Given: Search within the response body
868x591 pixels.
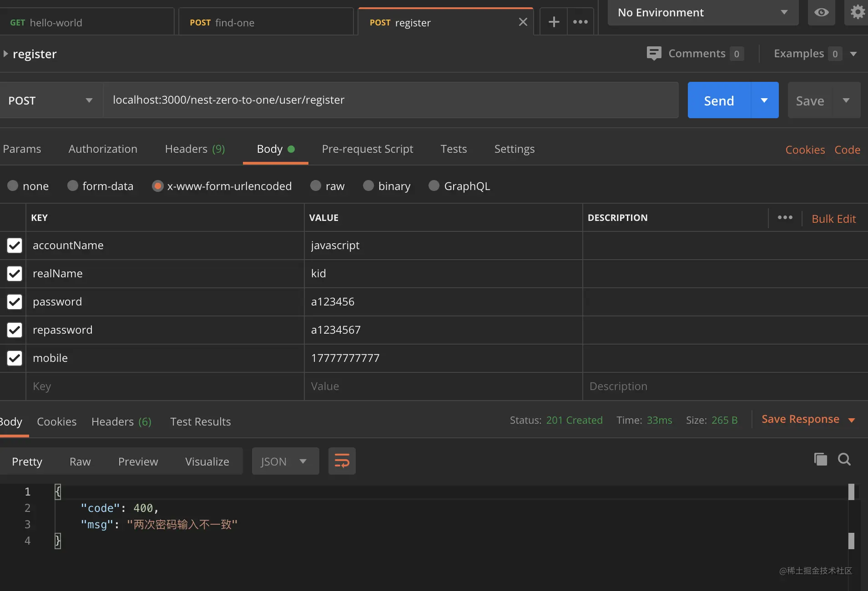Looking at the screenshot, I should (x=844, y=459).
